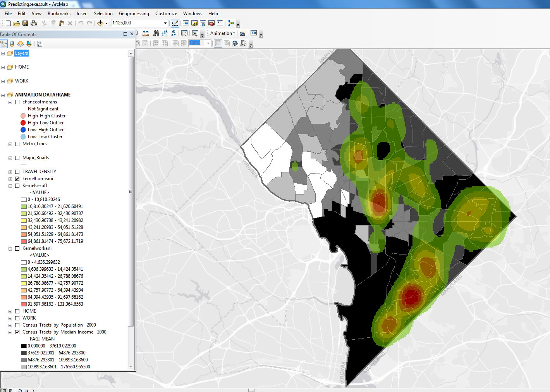This screenshot has height=392, width=550.
Task: Open a map document via Open icon
Action: pos(17,23)
